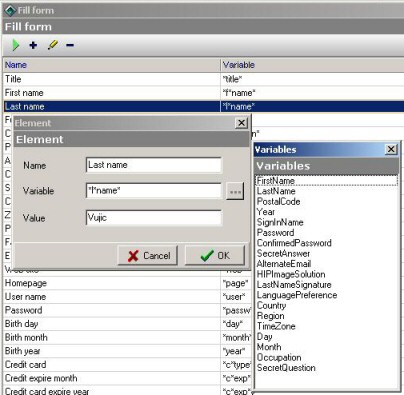Close the Variables window
The image size is (404, 395).
(391, 149)
